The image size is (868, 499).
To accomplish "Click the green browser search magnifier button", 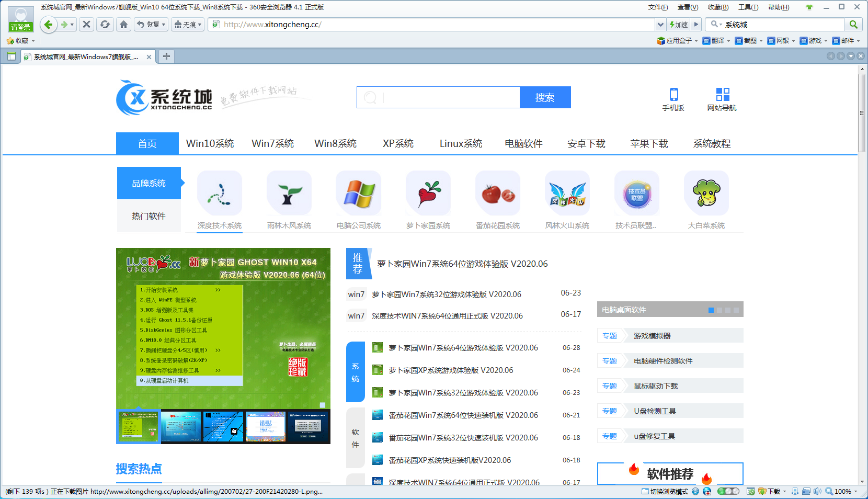I will [853, 25].
